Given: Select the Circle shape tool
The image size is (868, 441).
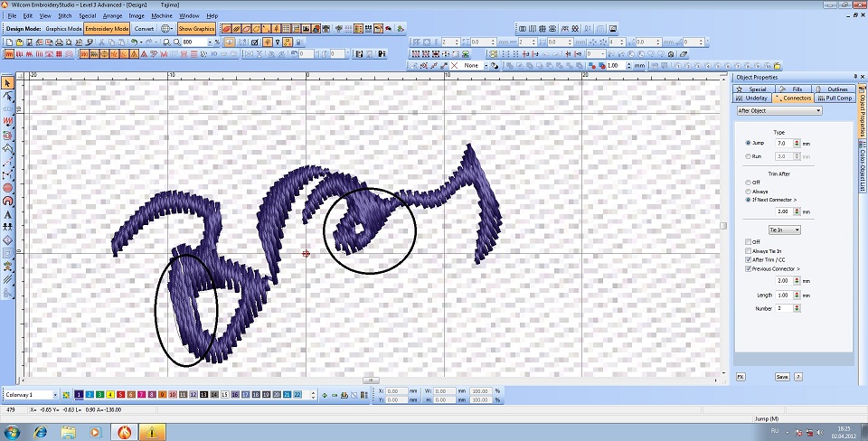Looking at the screenshot, I should pyautogui.click(x=8, y=189).
